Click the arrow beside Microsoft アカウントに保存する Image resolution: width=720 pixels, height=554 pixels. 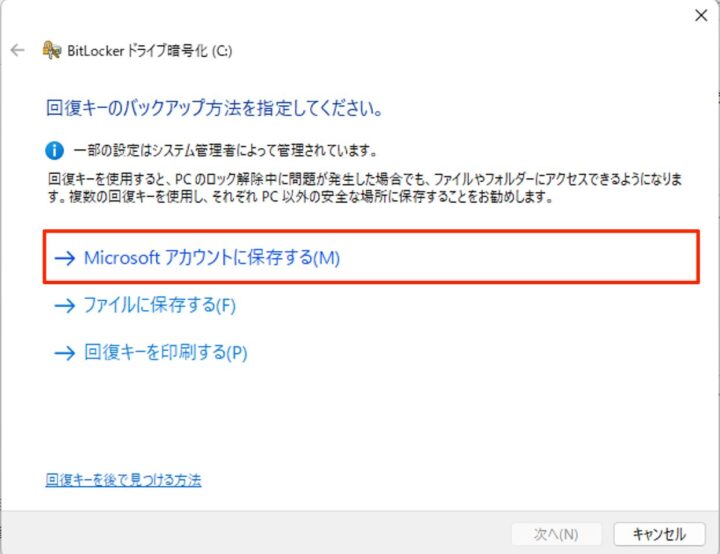click(x=65, y=258)
